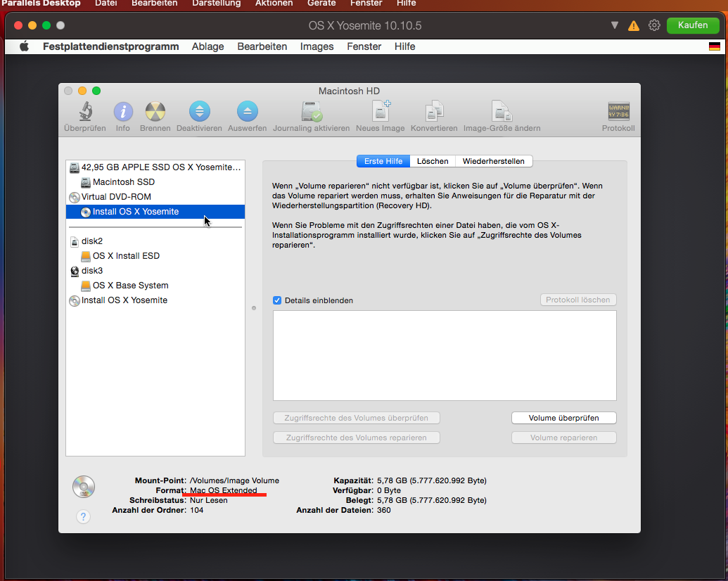Click the Protokoll löschen button
The image size is (728, 581).
pyautogui.click(x=578, y=300)
